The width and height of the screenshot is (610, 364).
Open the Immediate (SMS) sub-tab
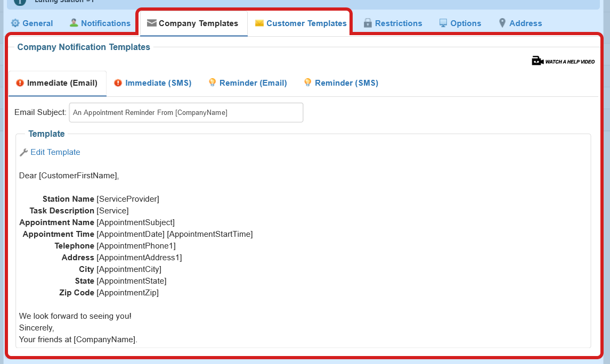(x=158, y=83)
